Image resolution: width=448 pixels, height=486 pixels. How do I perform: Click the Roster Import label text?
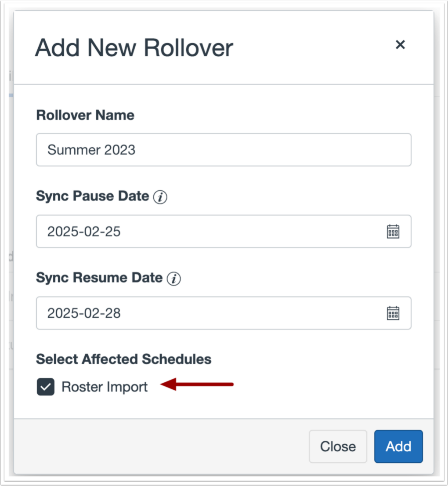(x=105, y=387)
